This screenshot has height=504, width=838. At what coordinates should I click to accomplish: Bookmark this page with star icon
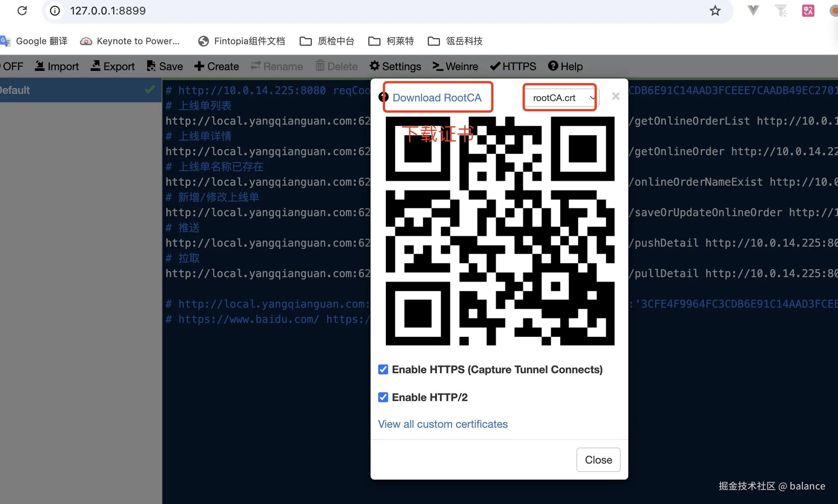[715, 11]
